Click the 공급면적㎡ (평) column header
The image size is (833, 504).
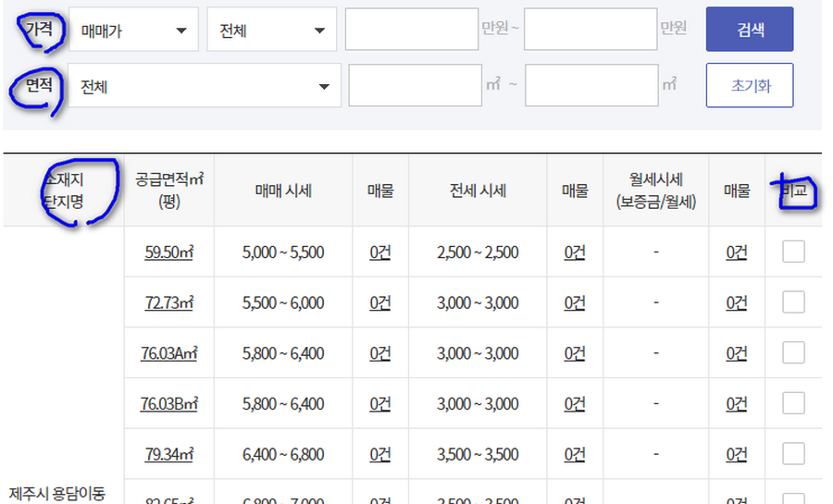point(169,191)
